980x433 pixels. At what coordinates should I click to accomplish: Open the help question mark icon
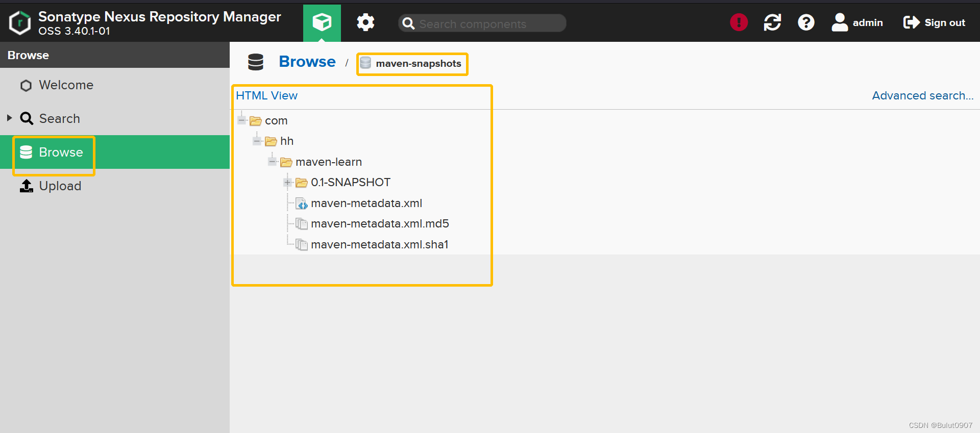click(806, 22)
